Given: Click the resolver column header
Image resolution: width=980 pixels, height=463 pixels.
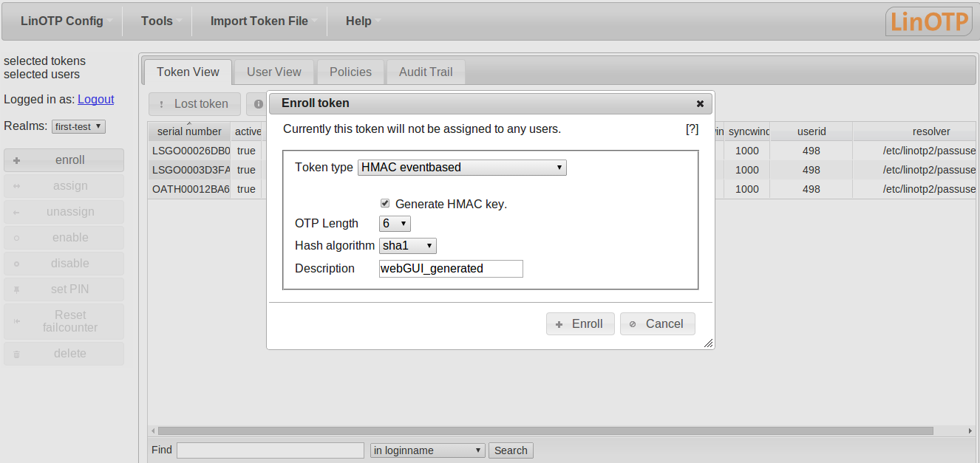Looking at the screenshot, I should [916, 131].
